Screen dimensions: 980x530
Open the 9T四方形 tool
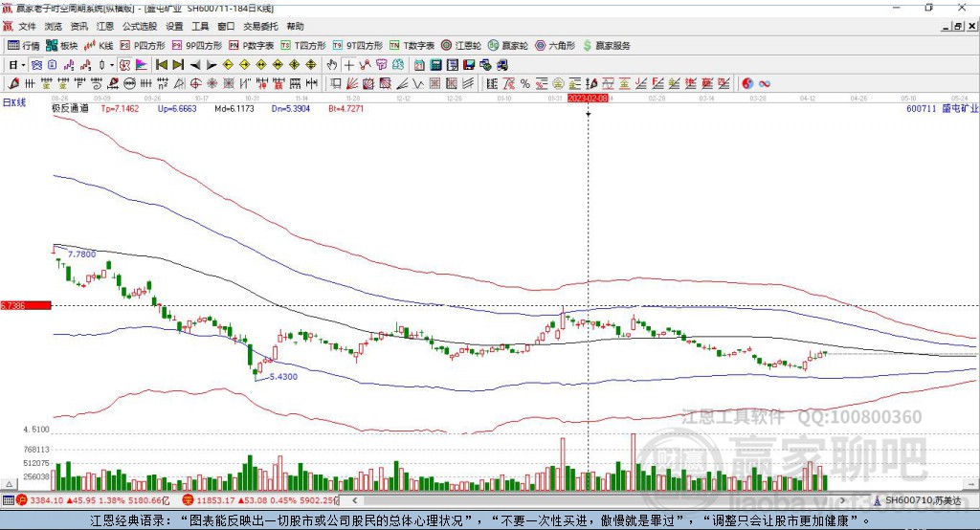tap(358, 46)
